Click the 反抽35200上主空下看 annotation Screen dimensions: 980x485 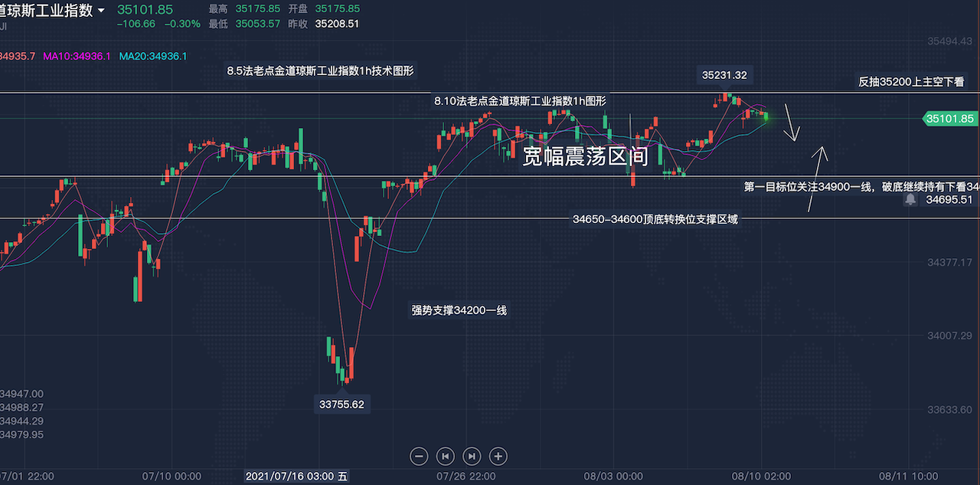(x=911, y=81)
